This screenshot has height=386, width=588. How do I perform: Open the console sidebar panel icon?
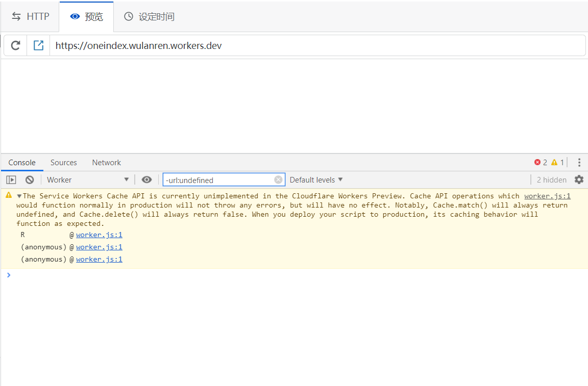[11, 179]
